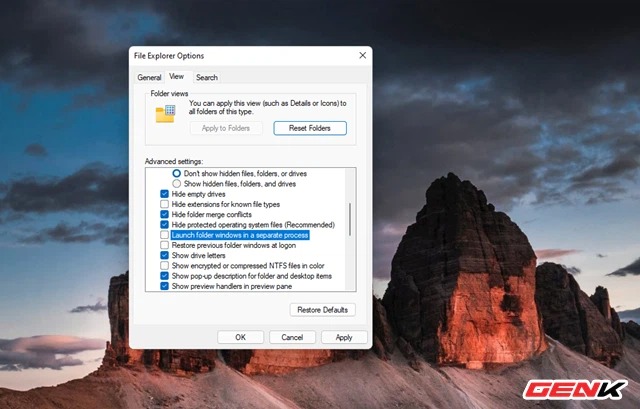The width and height of the screenshot is (640, 409).
Task: Uncheck Hide protected operating system files
Action: pos(165,225)
